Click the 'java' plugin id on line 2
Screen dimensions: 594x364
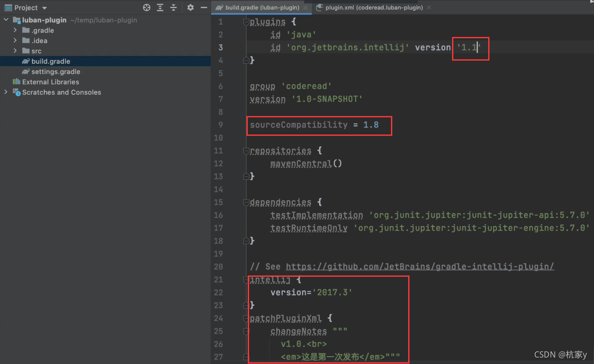(302, 34)
